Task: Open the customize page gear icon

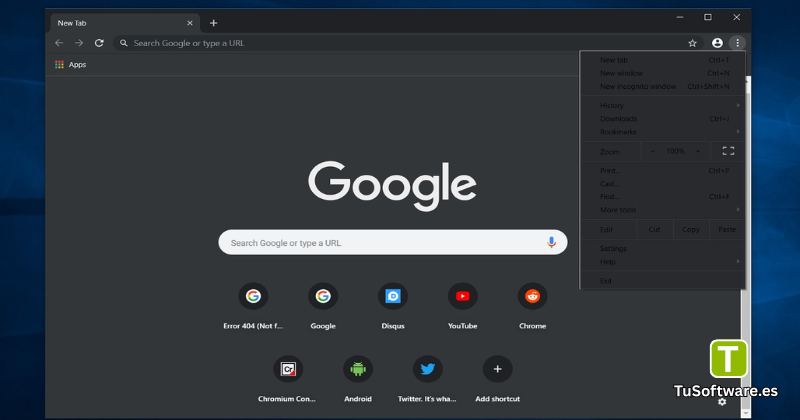Action: [722, 402]
